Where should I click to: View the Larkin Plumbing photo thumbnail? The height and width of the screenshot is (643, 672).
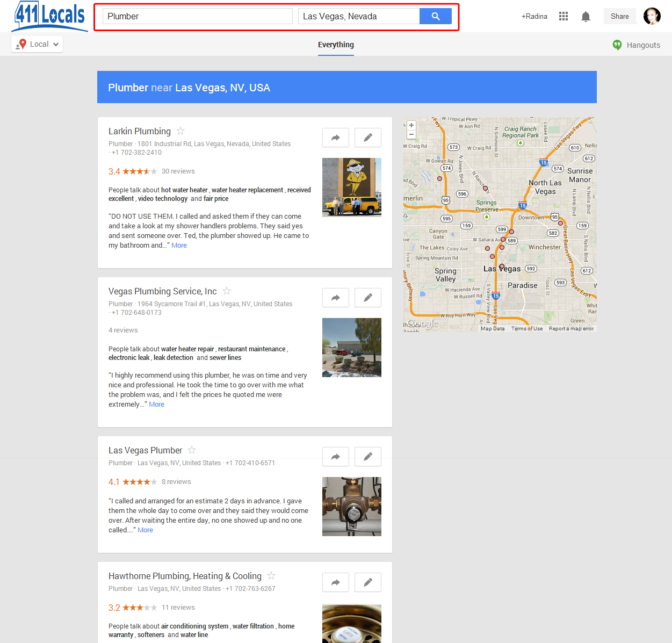click(352, 187)
